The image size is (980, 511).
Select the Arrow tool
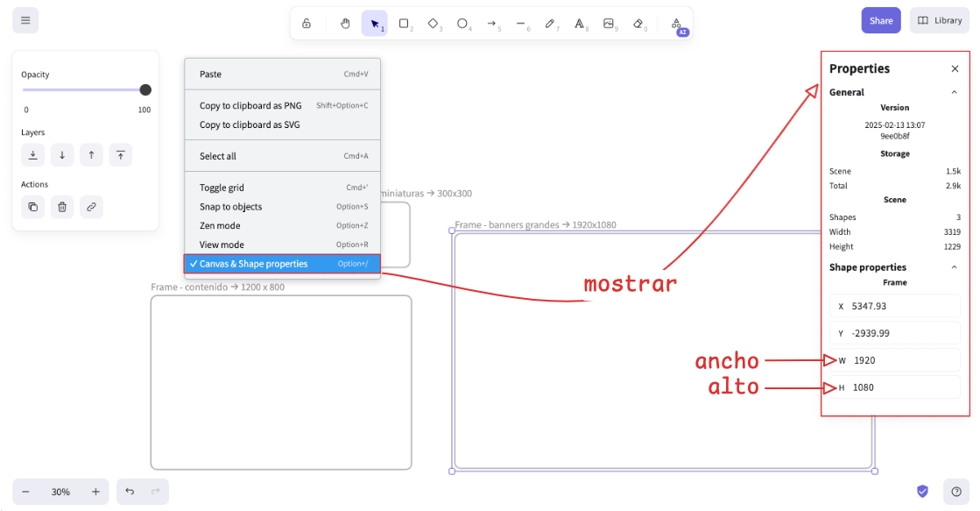click(x=491, y=24)
